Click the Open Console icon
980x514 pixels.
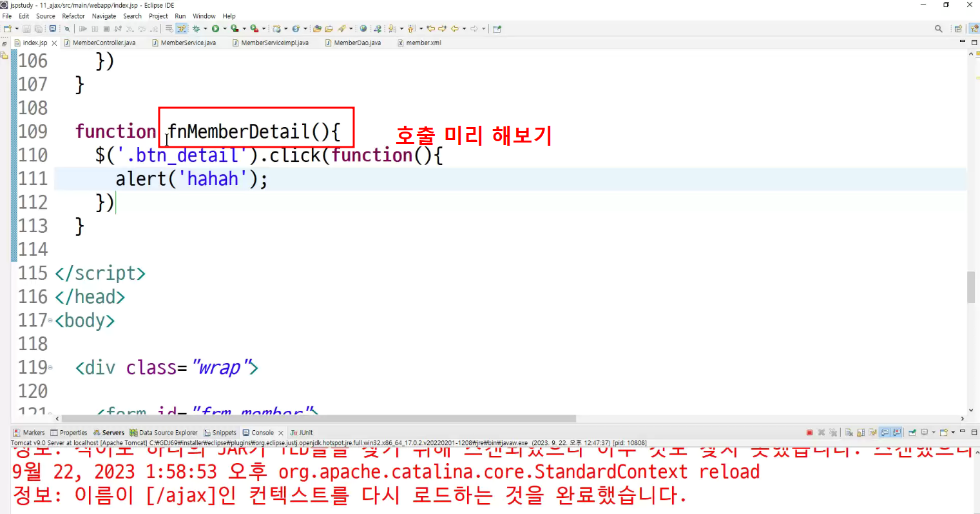[943, 432]
